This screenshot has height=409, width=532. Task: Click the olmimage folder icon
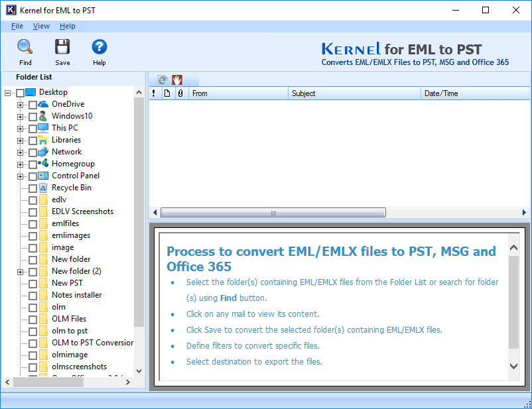click(x=43, y=355)
